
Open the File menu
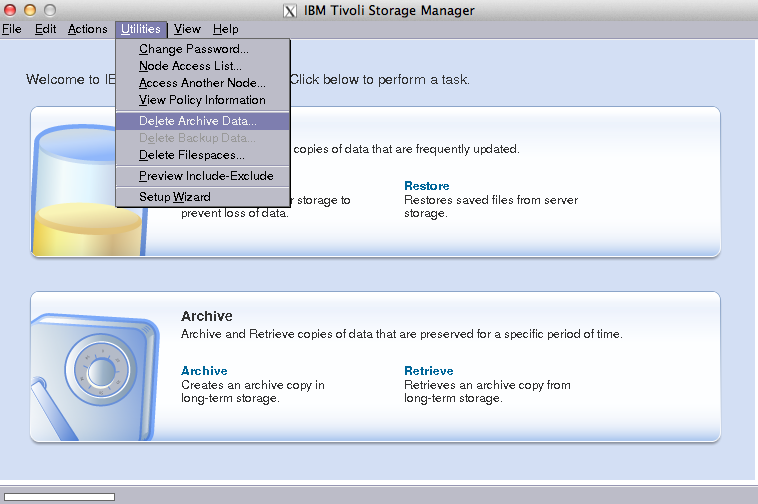(12, 29)
